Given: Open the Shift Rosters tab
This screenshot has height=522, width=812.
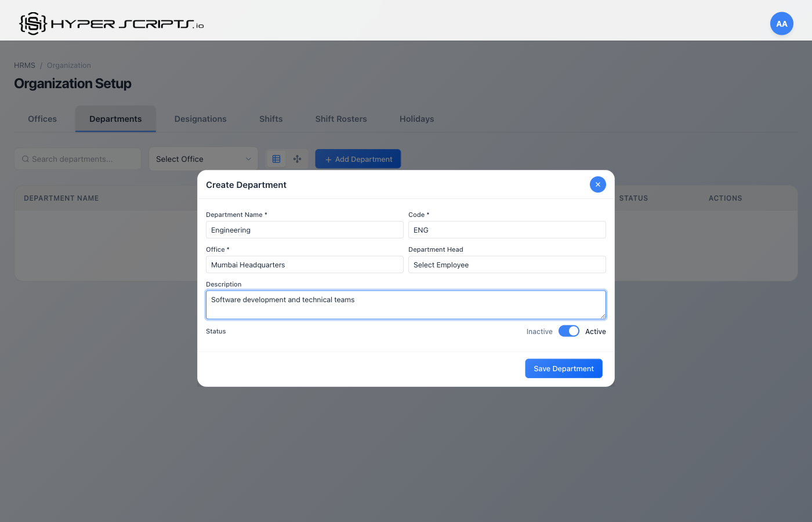Looking at the screenshot, I should (x=341, y=119).
